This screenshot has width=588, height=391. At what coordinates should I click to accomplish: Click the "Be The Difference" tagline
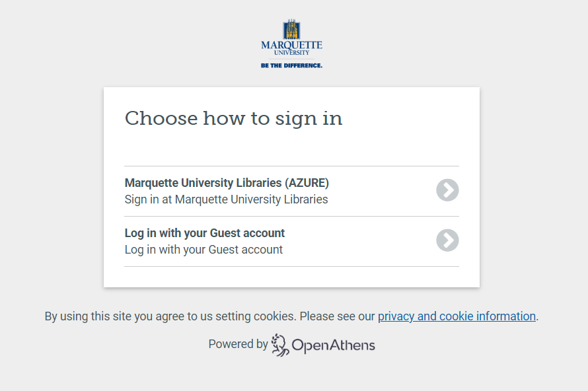(291, 65)
